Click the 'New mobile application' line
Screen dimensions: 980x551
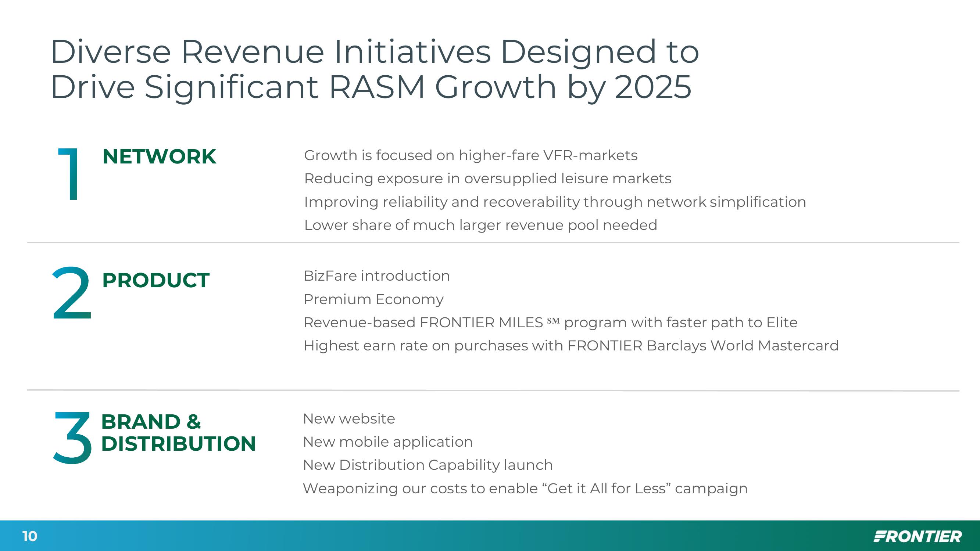[x=388, y=442]
